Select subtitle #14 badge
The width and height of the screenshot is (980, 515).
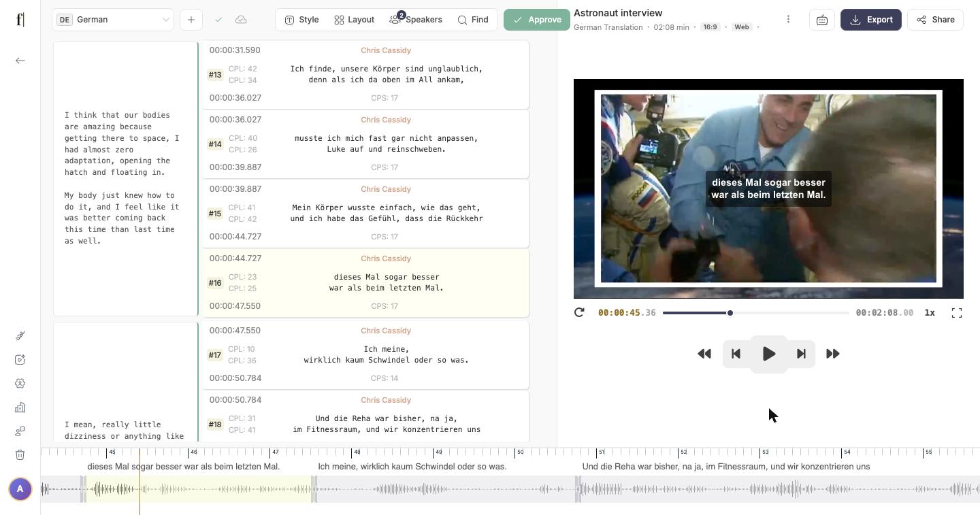pos(215,144)
